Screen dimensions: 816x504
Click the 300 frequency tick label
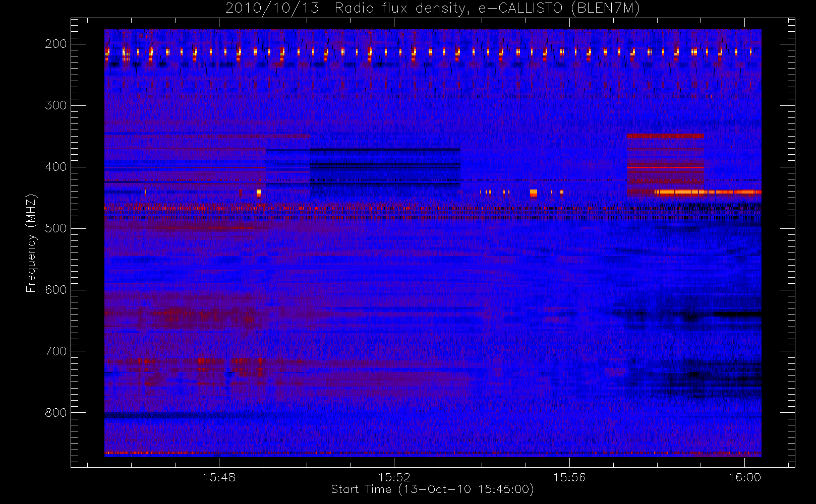tap(56, 105)
